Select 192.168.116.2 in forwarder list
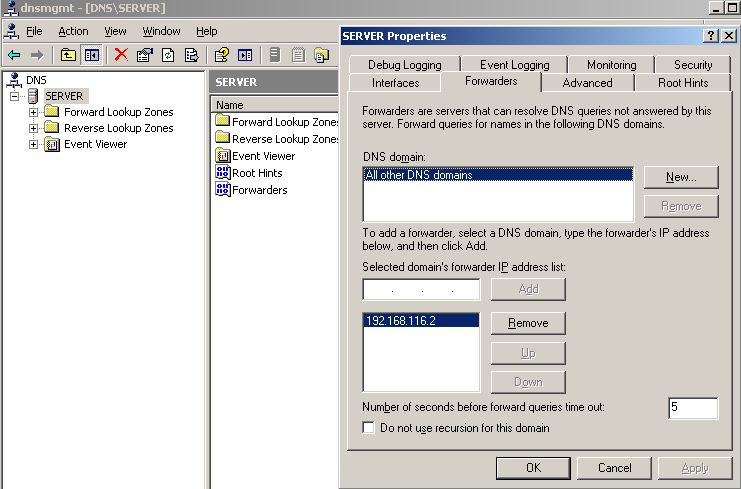Viewport: 741px width, 489px height. (x=421, y=320)
